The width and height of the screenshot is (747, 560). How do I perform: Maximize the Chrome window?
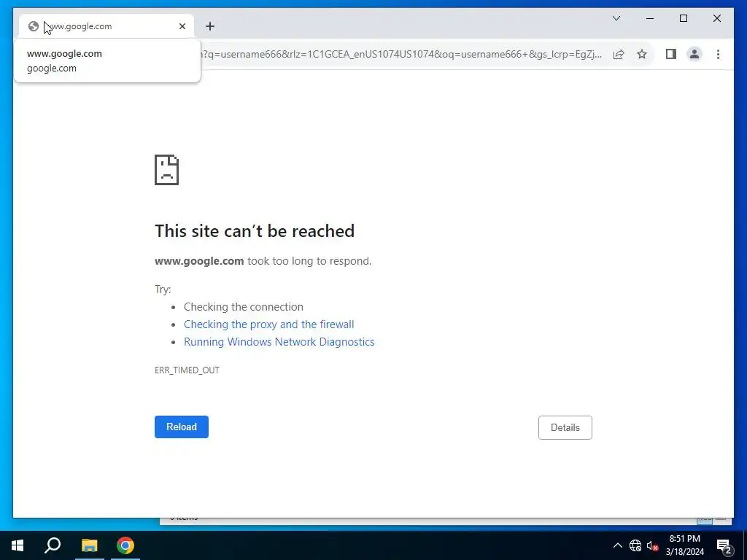pyautogui.click(x=683, y=18)
